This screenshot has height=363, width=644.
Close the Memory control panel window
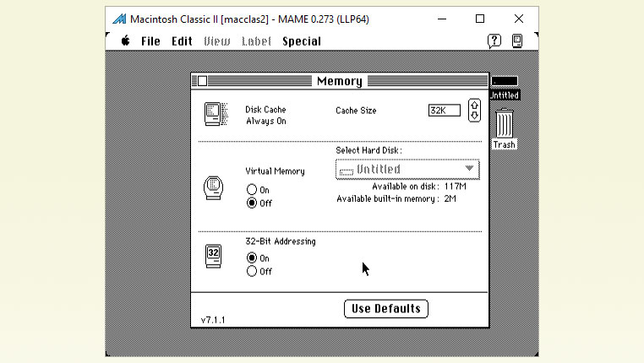point(202,81)
